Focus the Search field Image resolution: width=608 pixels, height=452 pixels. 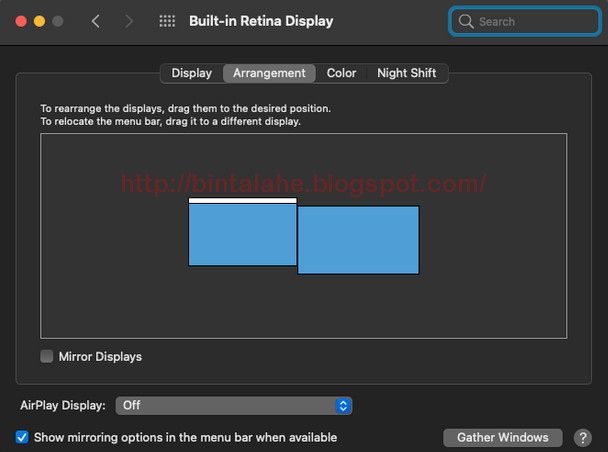pyautogui.click(x=525, y=21)
